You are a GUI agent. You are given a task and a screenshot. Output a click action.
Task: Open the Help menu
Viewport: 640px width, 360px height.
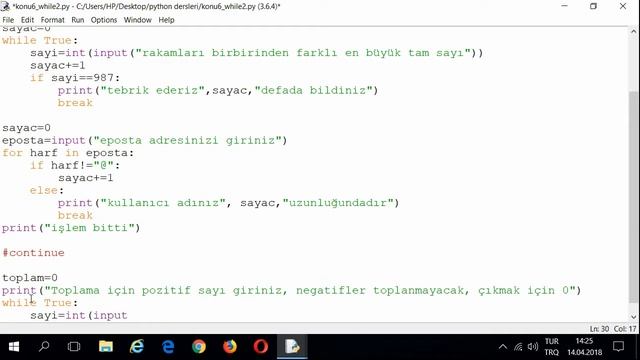[166, 20]
